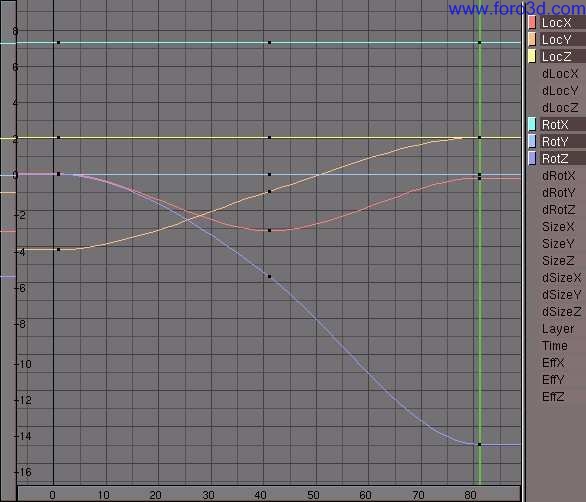
Task: Select the dLocZ channel
Action: [560, 108]
